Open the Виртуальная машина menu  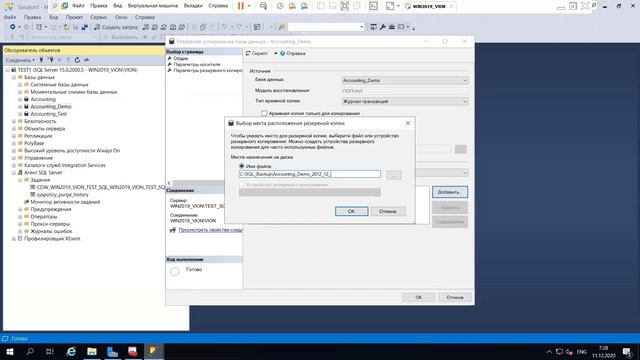coord(153,6)
